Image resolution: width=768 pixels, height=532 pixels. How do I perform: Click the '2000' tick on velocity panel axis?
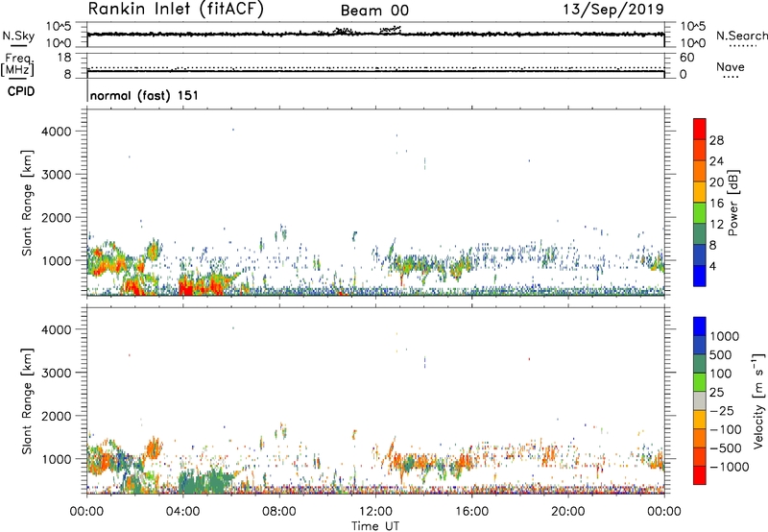(57, 416)
